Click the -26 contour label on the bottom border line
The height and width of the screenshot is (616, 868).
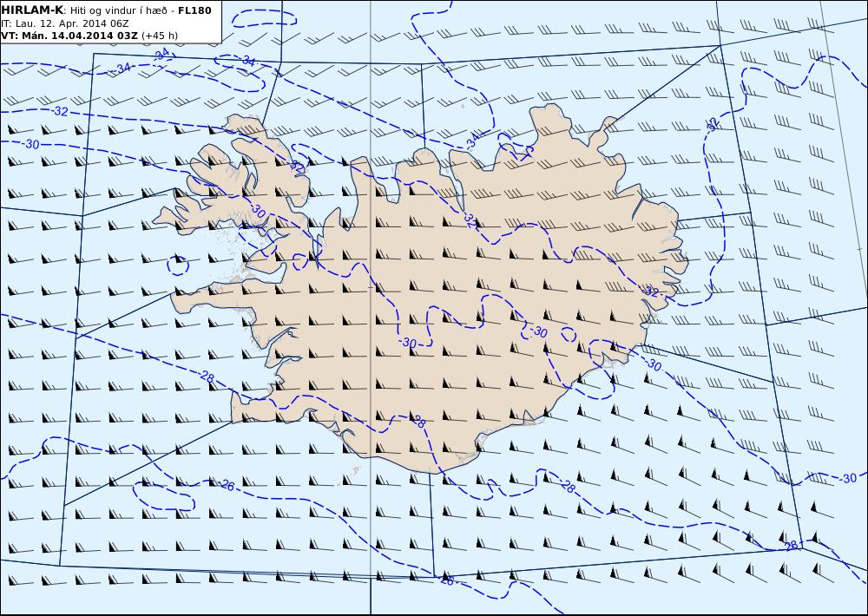[x=447, y=580]
